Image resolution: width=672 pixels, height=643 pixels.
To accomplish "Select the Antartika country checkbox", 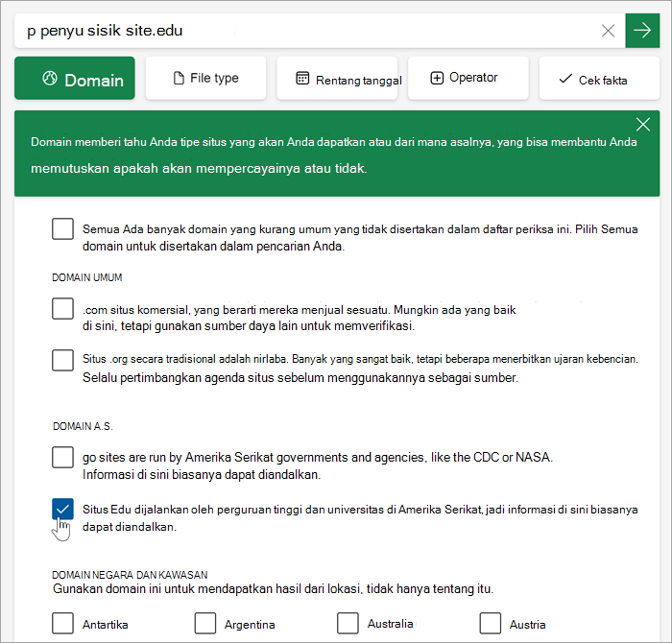I will tap(62, 623).
